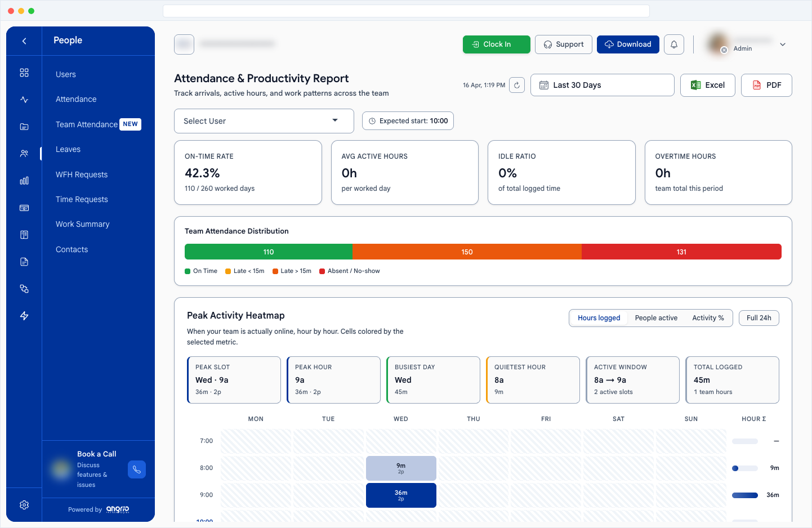
Task: Open the folder icon in the left sidebar
Action: pos(24,126)
